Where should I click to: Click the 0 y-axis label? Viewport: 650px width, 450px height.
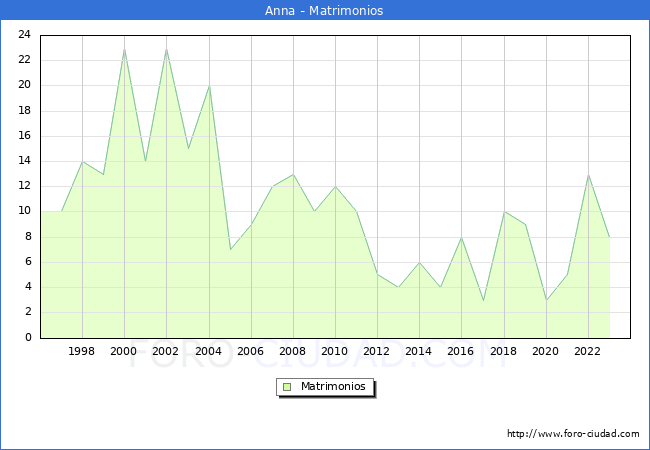click(x=28, y=337)
